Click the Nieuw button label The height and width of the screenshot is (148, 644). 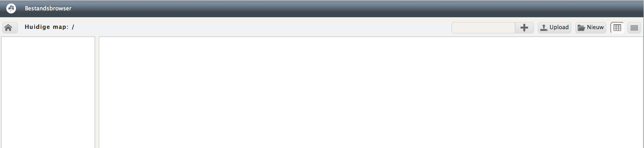(x=595, y=27)
